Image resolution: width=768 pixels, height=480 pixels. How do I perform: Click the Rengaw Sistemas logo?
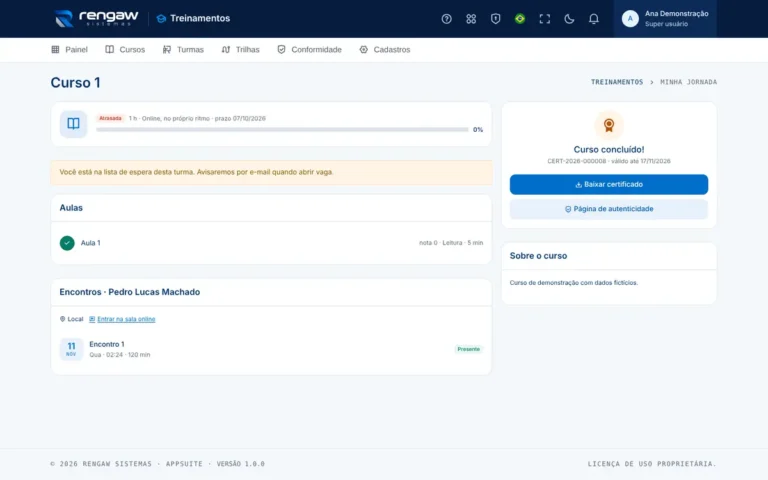click(96, 19)
